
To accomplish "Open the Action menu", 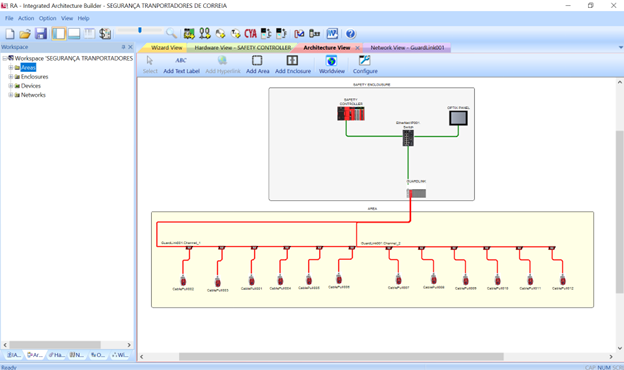I will point(26,18).
